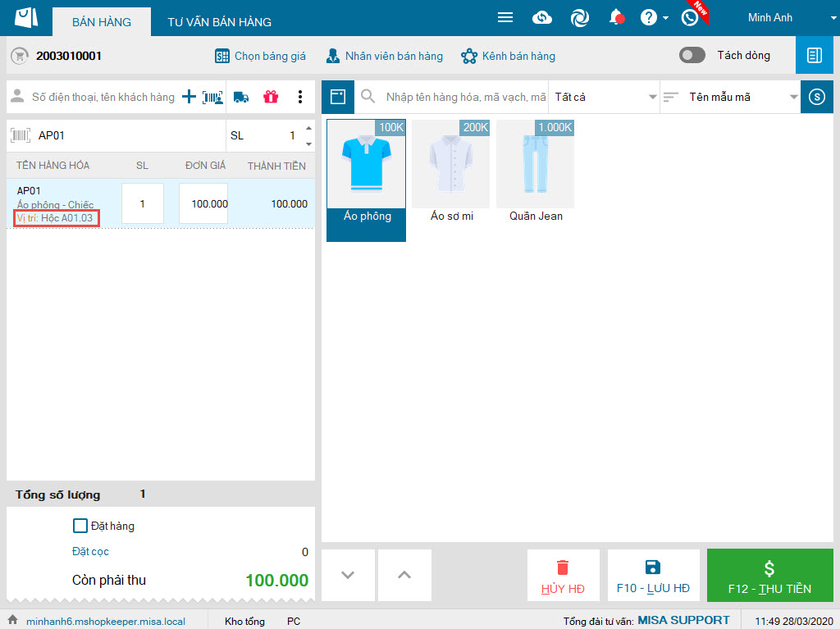This screenshot has width=840, height=629.
Task: Click the shopping cart invoice icon
Action: tap(20, 56)
